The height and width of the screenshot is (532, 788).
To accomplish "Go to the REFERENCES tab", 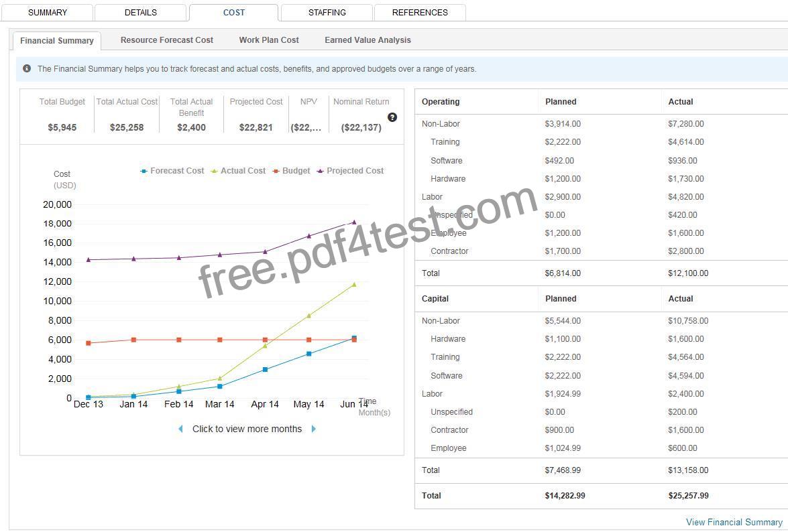I will pos(420,13).
